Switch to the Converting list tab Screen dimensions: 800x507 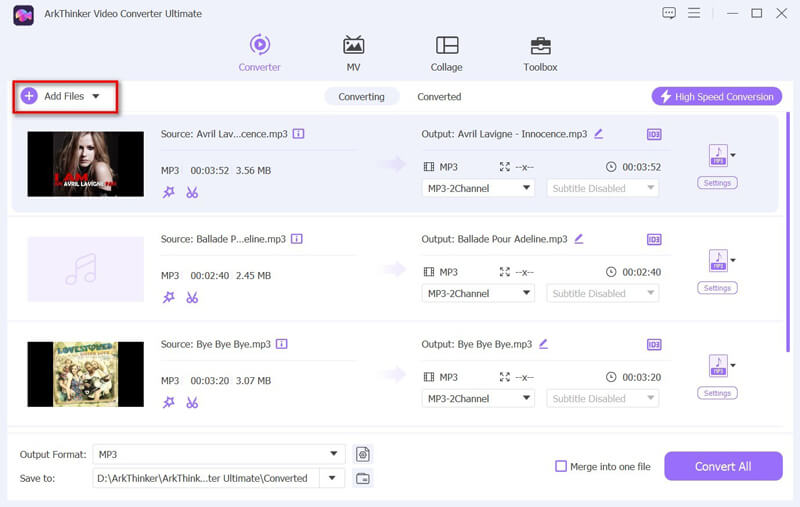361,96
